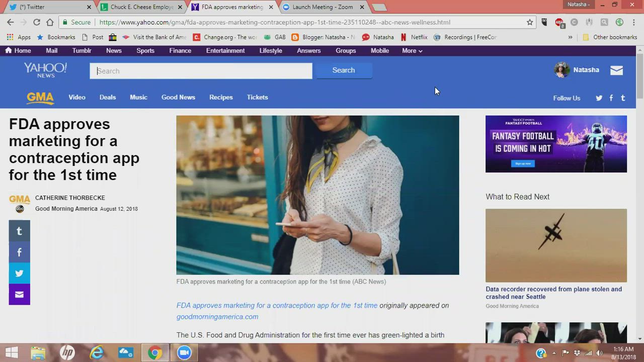Share article via email sidebar button
644x362 pixels.
pos(19,295)
